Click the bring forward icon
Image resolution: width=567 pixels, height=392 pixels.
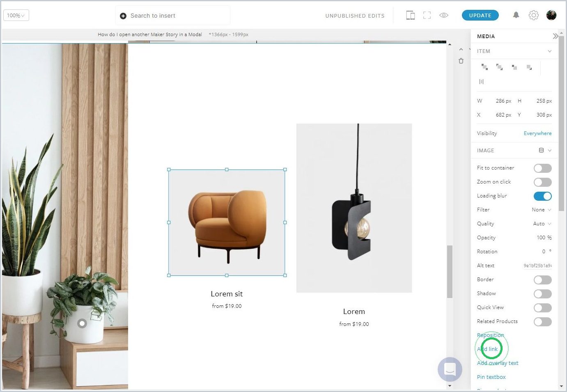click(x=514, y=67)
